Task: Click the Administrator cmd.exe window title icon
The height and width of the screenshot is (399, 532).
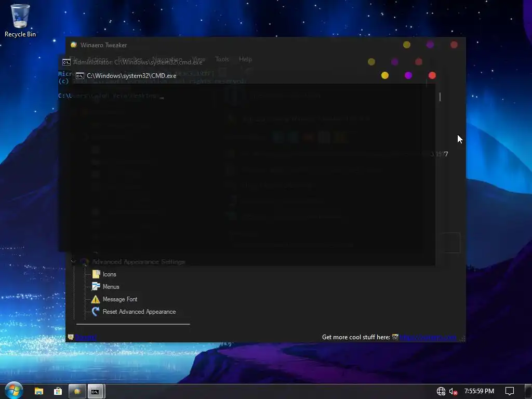Action: click(x=66, y=62)
